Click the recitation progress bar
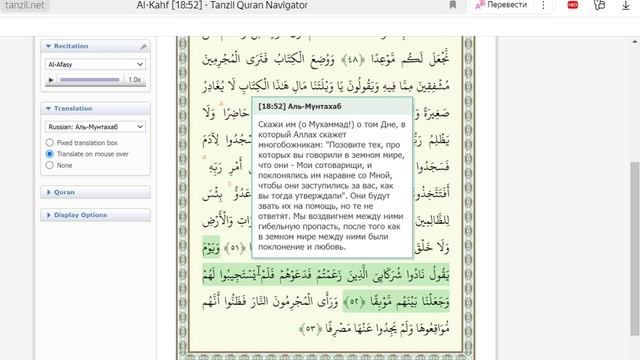The image size is (640, 360). pyautogui.click(x=90, y=80)
